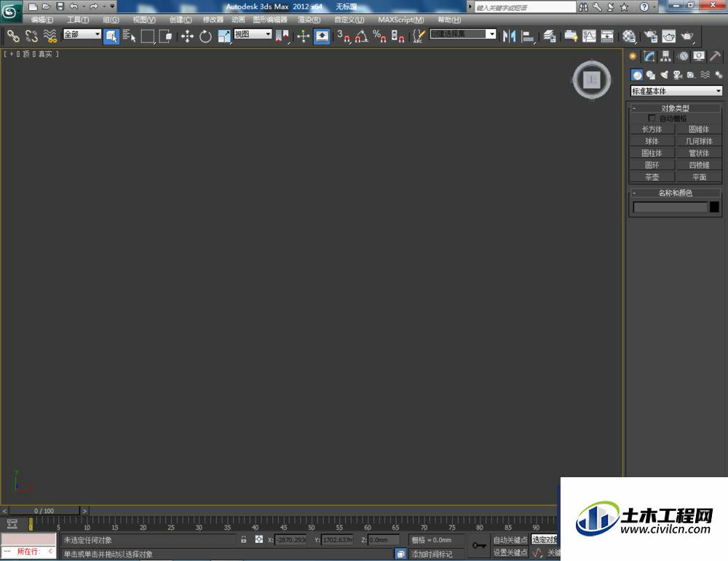Click the 球体 (Sphere) button
This screenshot has height=561, width=728.
[x=652, y=141]
